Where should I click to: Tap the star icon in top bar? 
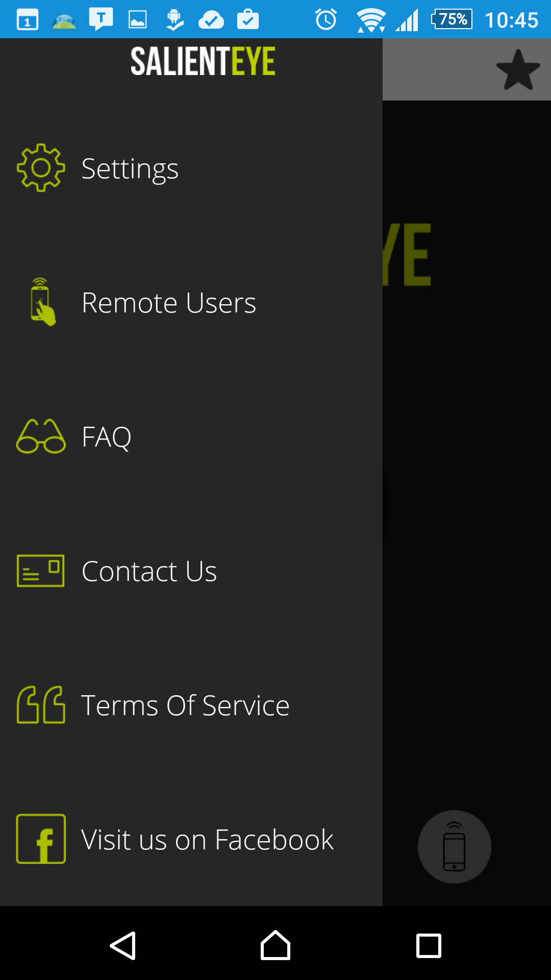(518, 70)
